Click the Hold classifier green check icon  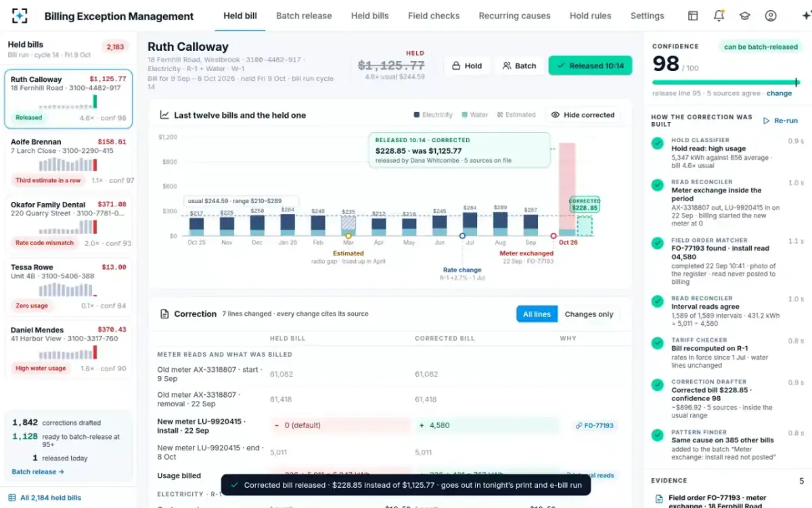click(657, 144)
